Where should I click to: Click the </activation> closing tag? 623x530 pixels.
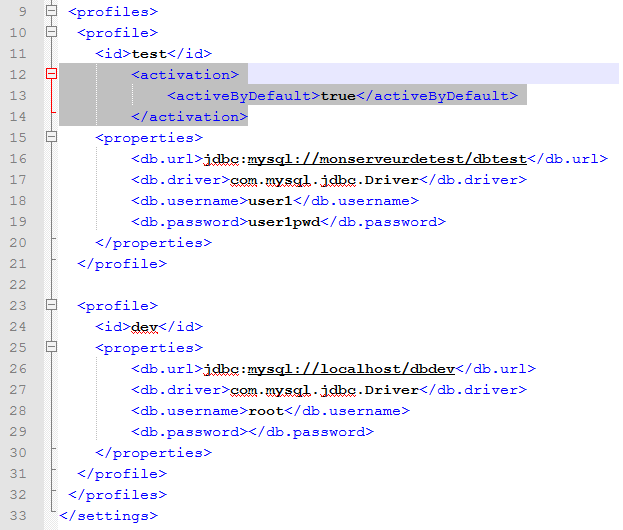pyautogui.click(x=190, y=117)
